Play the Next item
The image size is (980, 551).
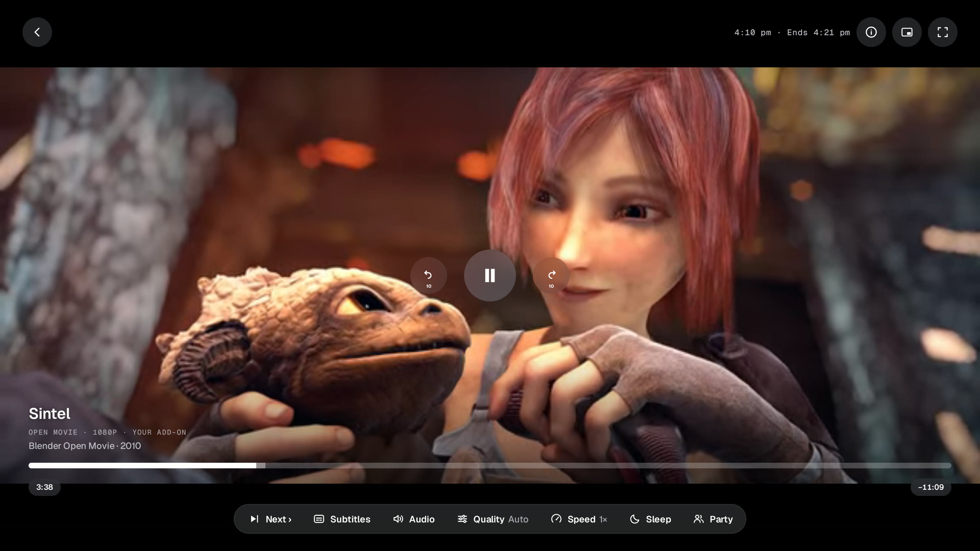pyautogui.click(x=271, y=519)
